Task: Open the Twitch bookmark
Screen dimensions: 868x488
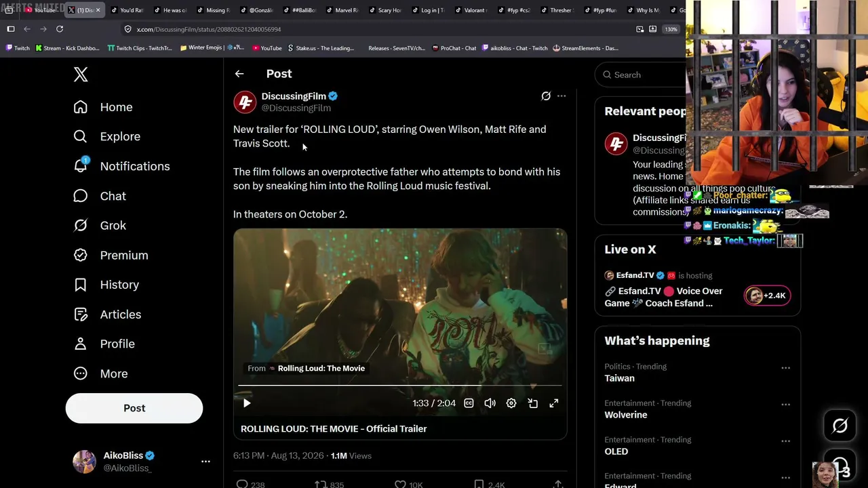Action: [x=18, y=48]
